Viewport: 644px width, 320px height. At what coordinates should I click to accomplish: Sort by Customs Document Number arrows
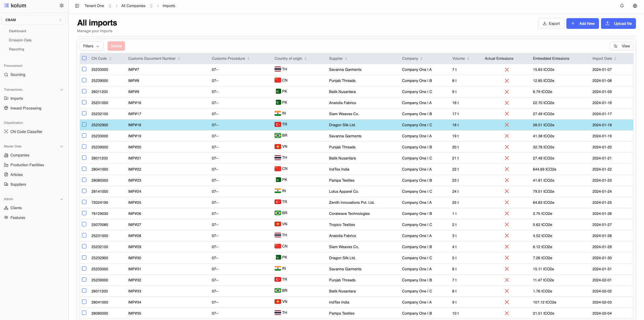click(179, 59)
